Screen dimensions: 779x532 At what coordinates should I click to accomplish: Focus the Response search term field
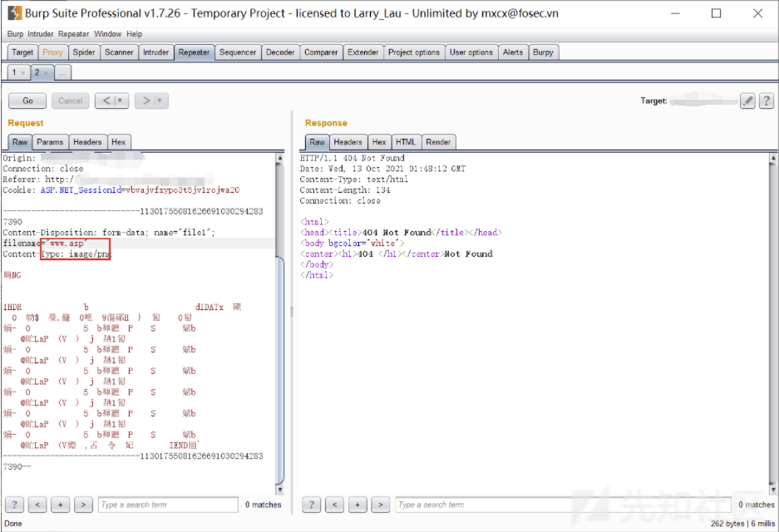pyautogui.click(x=564, y=505)
